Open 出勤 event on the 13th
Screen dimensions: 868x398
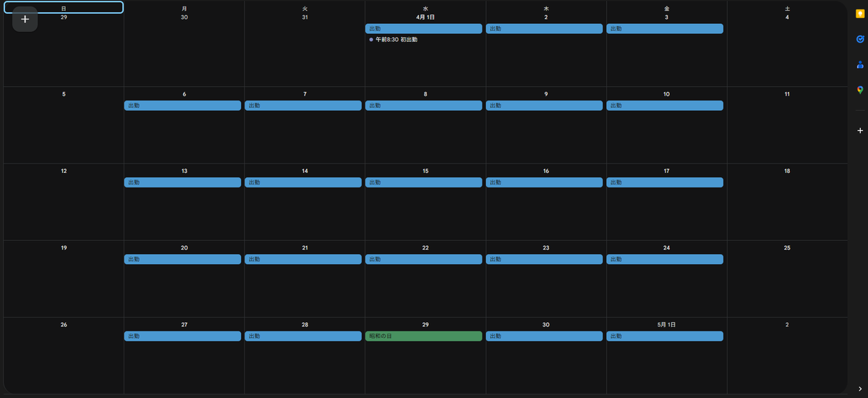coord(182,182)
